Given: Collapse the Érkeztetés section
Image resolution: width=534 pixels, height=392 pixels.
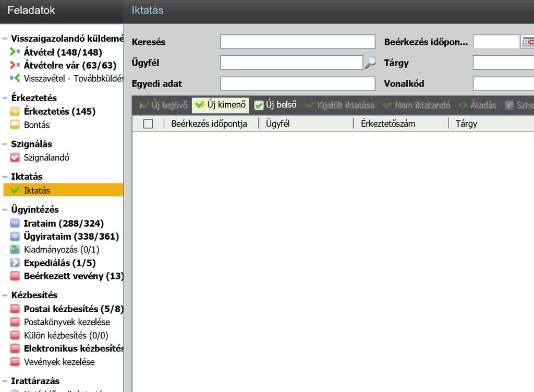Looking at the screenshot, I should (x=5, y=98).
